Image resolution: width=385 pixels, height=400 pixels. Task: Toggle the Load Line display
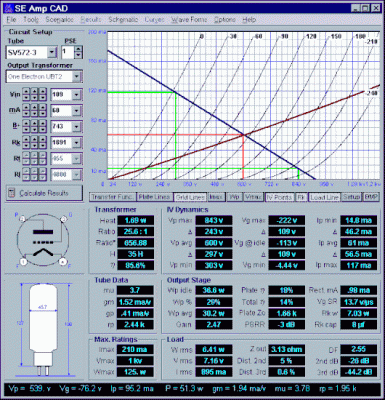[x=324, y=197]
